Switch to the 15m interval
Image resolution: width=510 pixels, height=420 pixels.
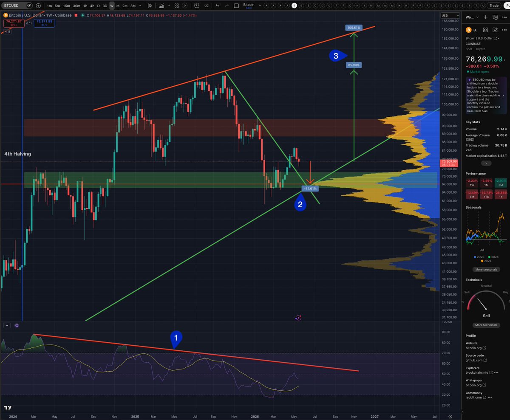(x=66, y=6)
